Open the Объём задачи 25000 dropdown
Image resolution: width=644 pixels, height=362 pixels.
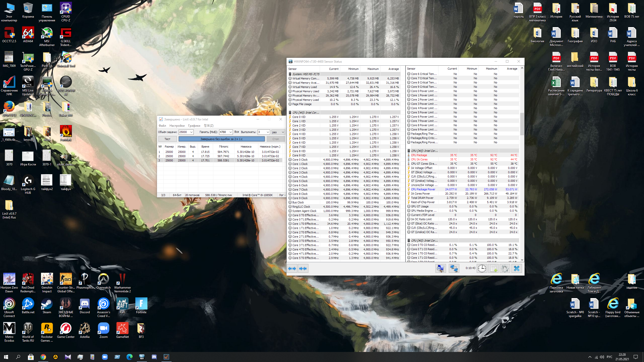(x=191, y=132)
